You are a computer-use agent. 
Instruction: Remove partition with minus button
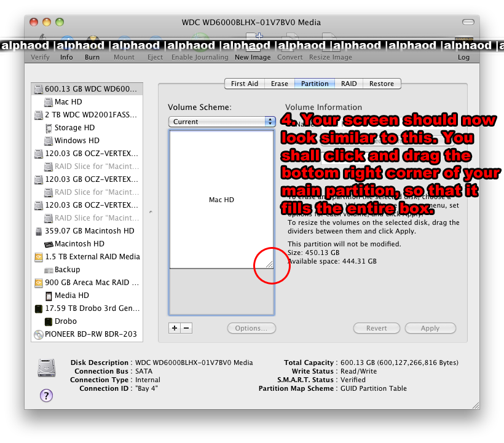[186, 328]
